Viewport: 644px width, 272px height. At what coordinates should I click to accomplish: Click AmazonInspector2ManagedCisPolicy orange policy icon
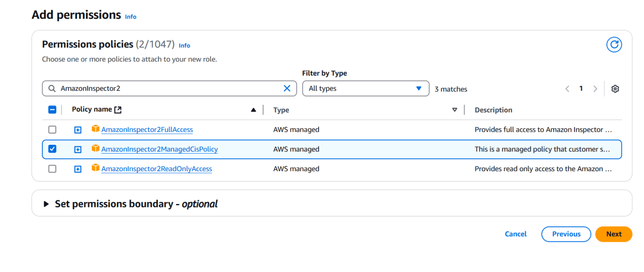click(96, 148)
